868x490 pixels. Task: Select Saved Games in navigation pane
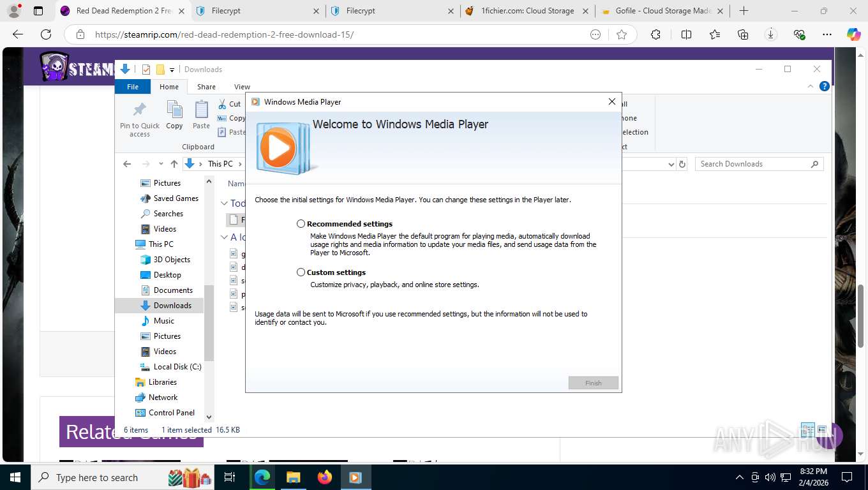(x=176, y=198)
